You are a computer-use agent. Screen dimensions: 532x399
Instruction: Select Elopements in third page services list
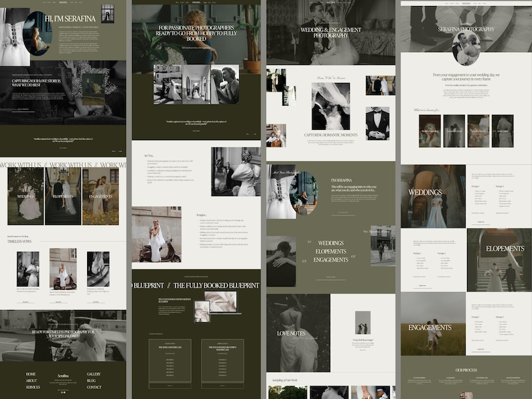point(331,252)
